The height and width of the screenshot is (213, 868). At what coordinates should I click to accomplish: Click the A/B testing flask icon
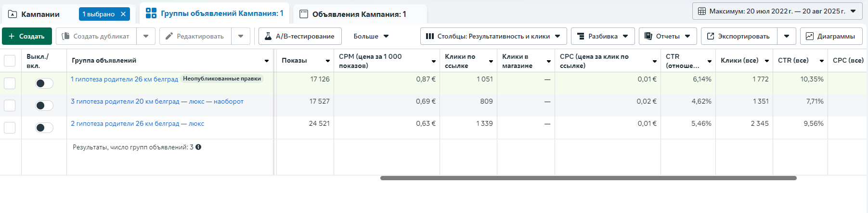(x=269, y=36)
